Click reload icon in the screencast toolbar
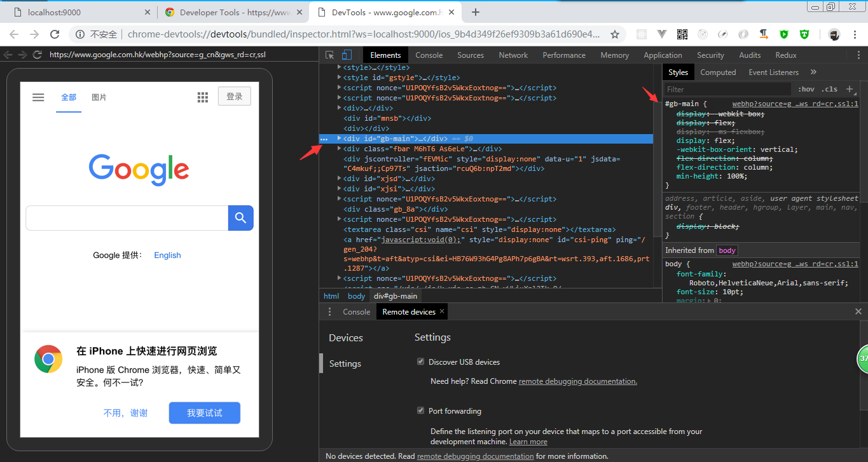 point(37,55)
